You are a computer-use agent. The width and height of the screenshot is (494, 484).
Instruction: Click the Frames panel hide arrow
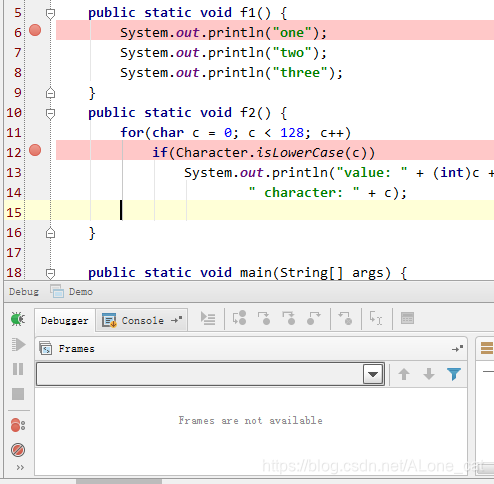point(458,349)
